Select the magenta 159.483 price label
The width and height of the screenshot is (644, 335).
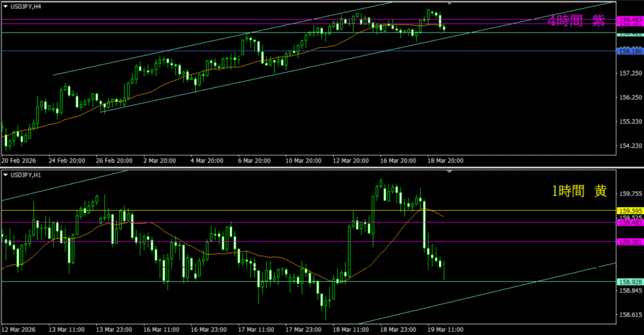[x=630, y=223]
